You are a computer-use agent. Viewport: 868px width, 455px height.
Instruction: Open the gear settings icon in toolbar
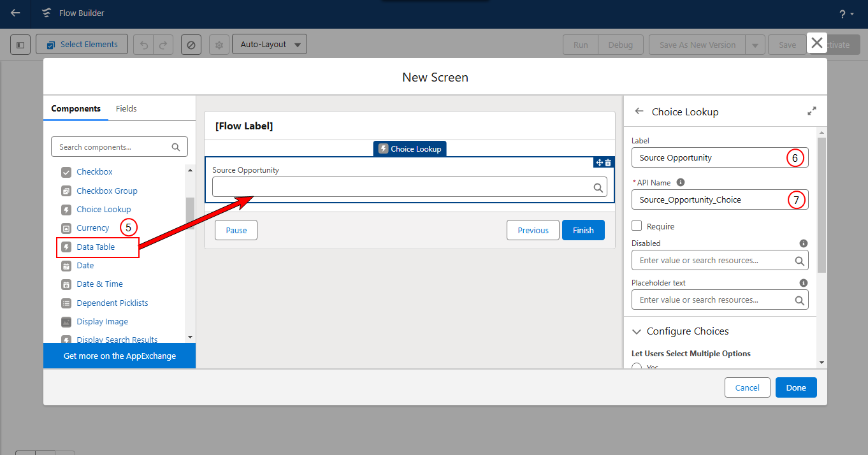219,45
